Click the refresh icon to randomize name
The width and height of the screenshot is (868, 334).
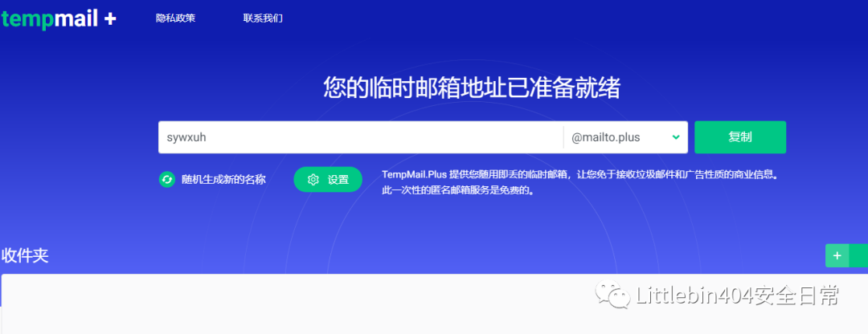click(167, 179)
